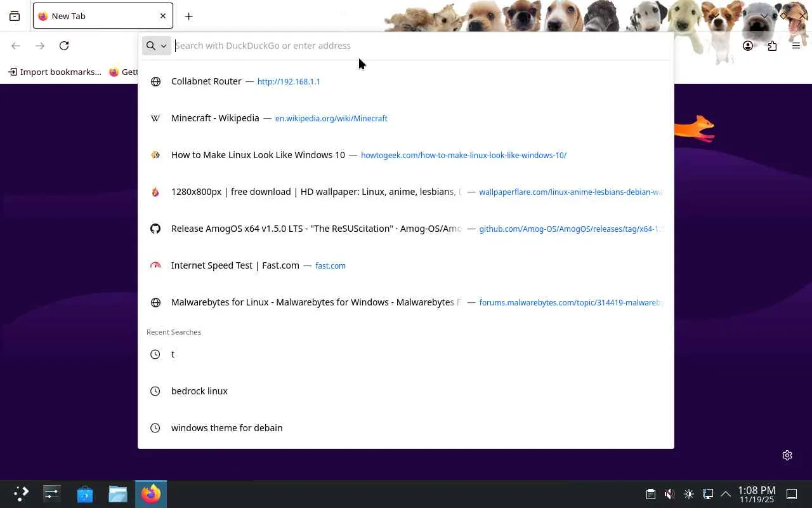Click the GitHub favicon beside the AmogOS release

tap(155, 229)
